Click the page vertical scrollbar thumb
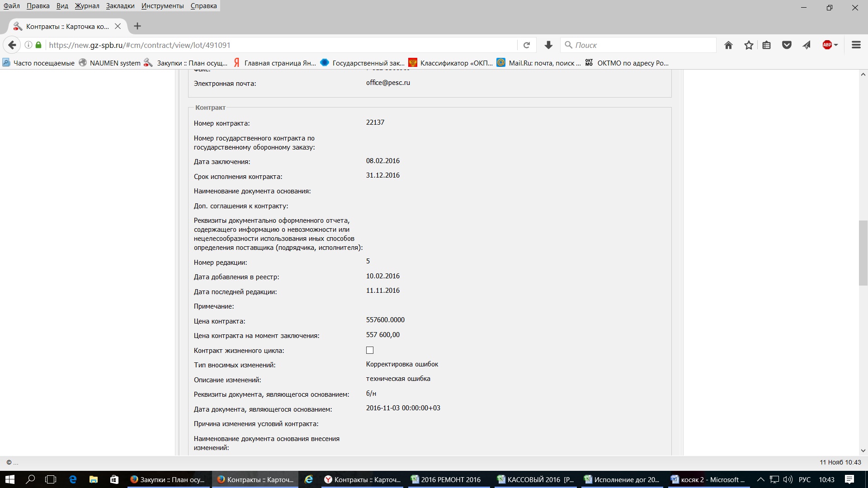 pyautogui.click(x=863, y=253)
